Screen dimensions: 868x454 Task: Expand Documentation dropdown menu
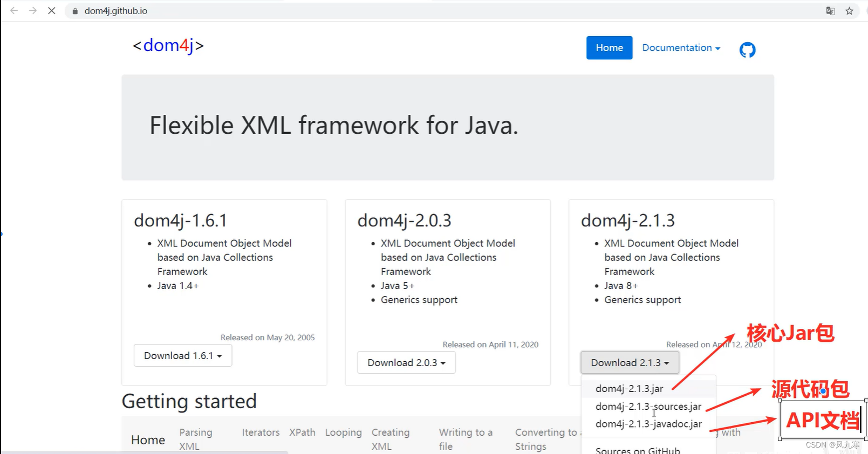coord(681,48)
